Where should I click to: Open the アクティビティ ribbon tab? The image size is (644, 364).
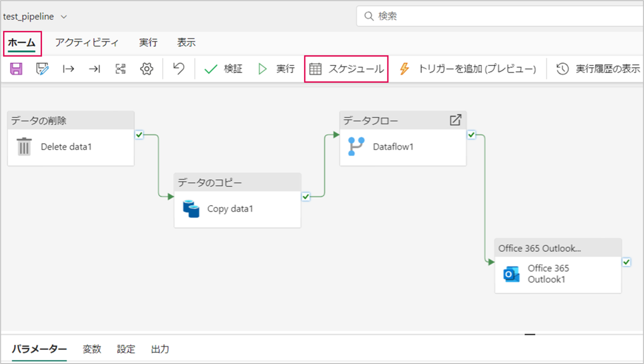86,43
